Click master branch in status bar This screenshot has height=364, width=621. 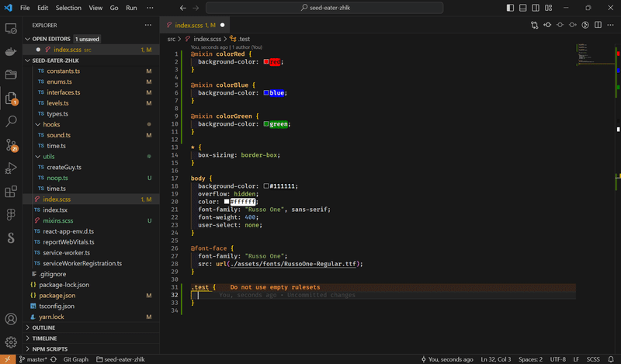tap(33, 359)
